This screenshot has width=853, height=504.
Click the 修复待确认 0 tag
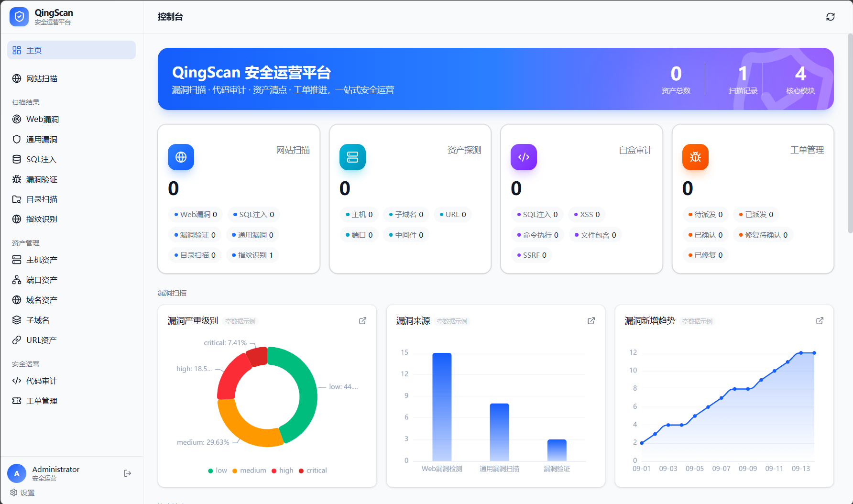pyautogui.click(x=763, y=235)
